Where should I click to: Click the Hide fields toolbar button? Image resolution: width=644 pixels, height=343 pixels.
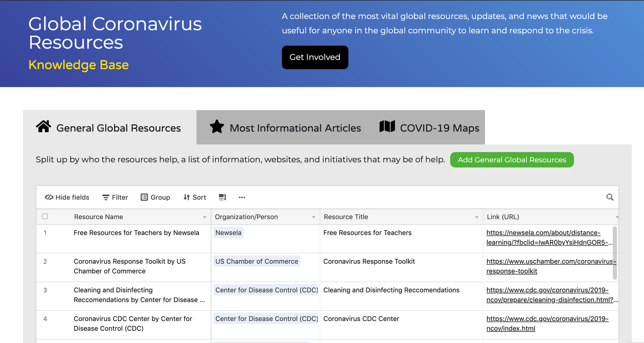click(67, 197)
